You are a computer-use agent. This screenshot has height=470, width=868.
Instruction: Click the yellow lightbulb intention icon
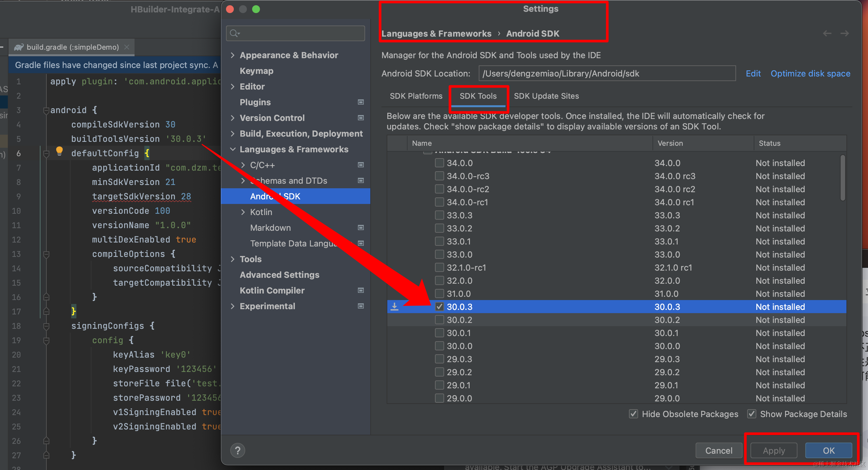point(59,150)
